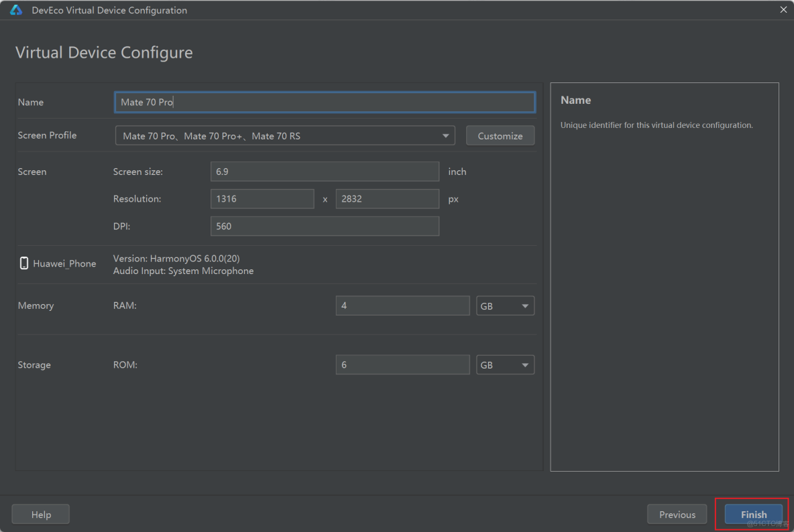Expand the RAM unit GB dropdown

pos(505,306)
